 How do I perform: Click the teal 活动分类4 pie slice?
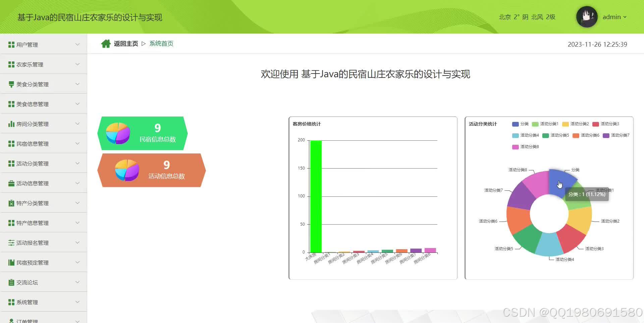coord(549,244)
